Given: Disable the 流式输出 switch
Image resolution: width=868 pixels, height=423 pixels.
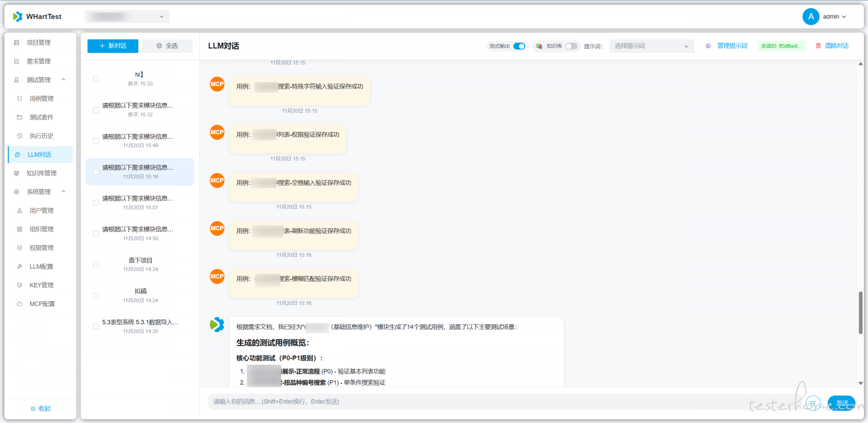Looking at the screenshot, I should pos(519,46).
